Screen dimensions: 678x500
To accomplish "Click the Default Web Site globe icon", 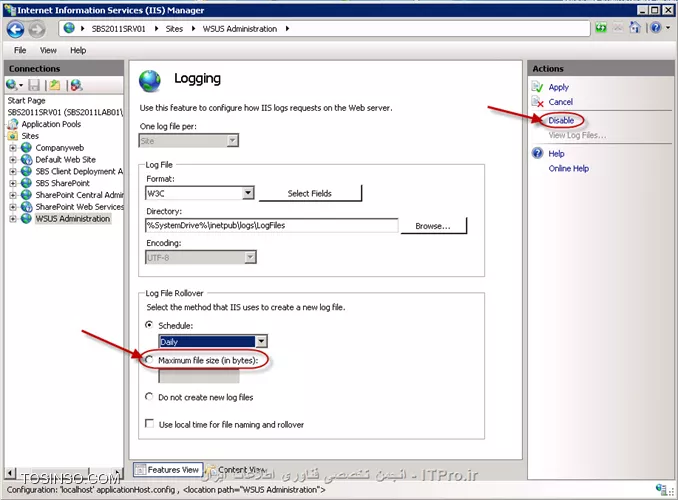I will (x=26, y=160).
